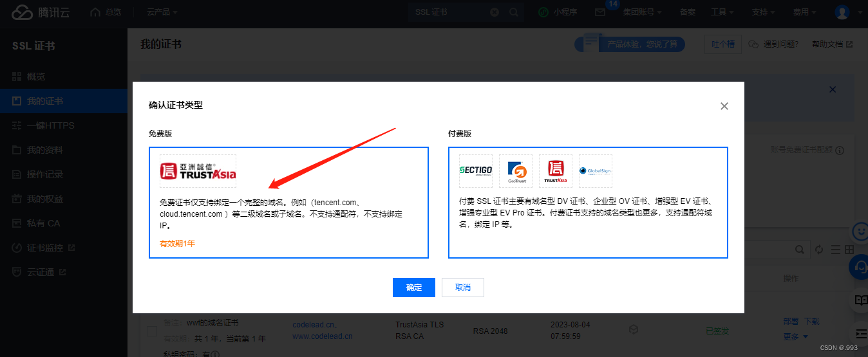Open 证书监控 monitoring icon in sidebar
Image resolution: width=868 pixels, height=357 pixels.
pyautogui.click(x=17, y=248)
